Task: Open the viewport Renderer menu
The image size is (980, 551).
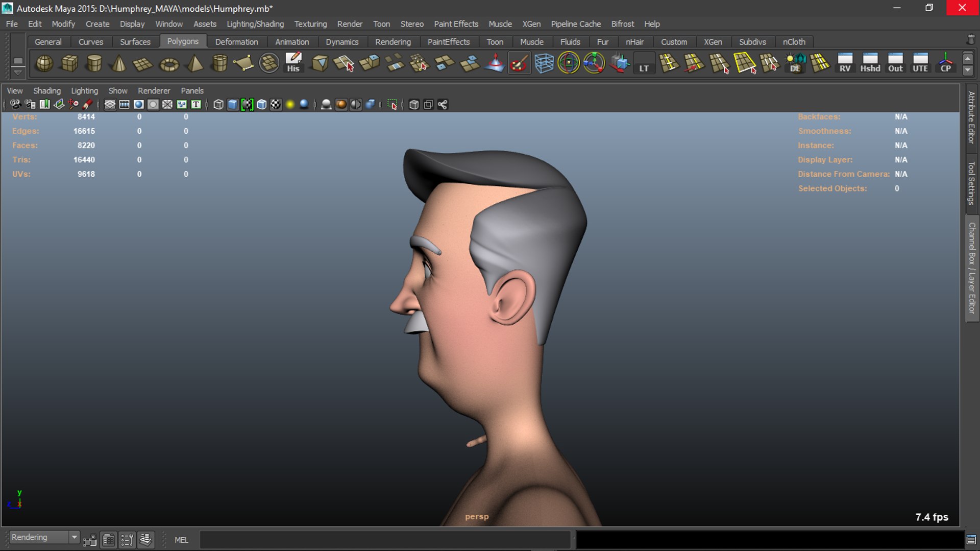Action: (154, 90)
